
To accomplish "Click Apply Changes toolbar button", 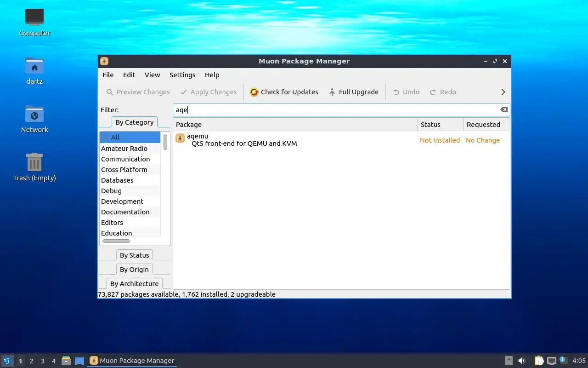I will pos(209,92).
